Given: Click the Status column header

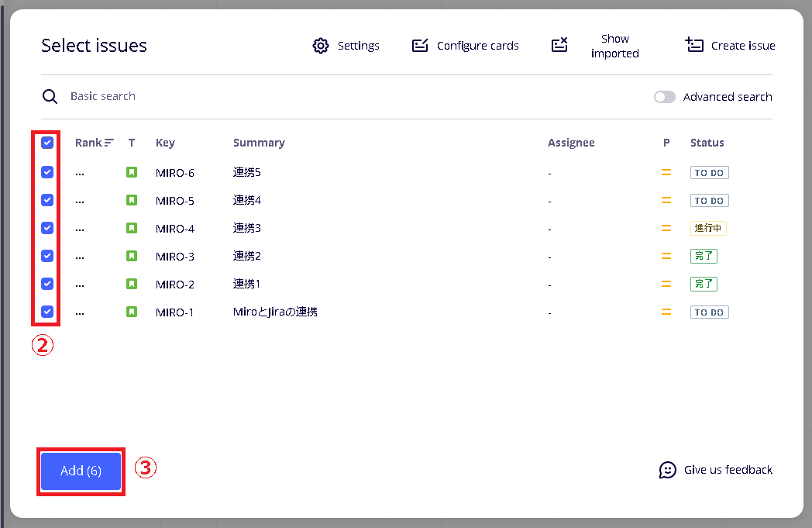Looking at the screenshot, I should 707,143.
